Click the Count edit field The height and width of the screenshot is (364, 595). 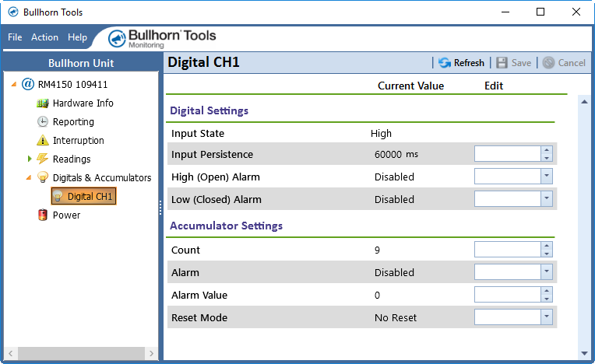(x=507, y=249)
